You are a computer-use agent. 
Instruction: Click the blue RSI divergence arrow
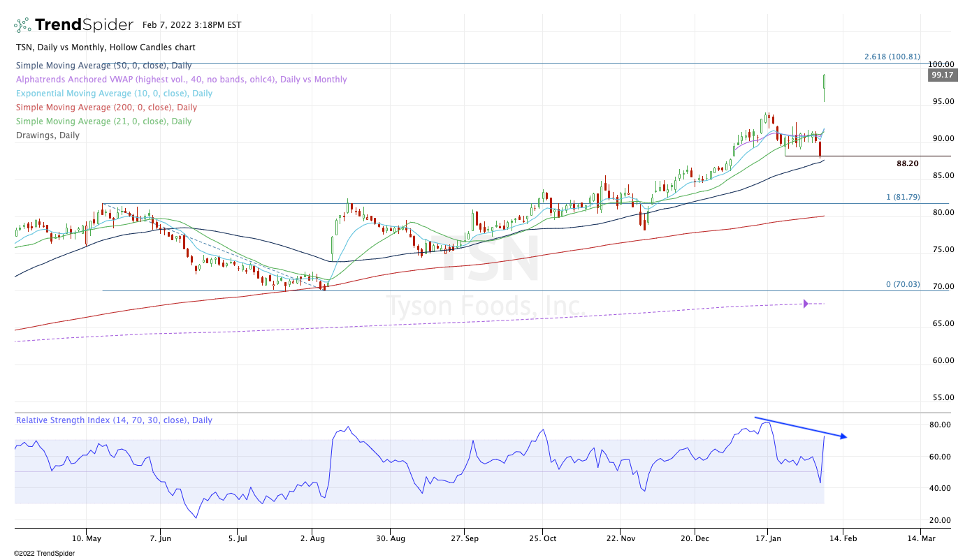pyautogui.click(x=801, y=427)
